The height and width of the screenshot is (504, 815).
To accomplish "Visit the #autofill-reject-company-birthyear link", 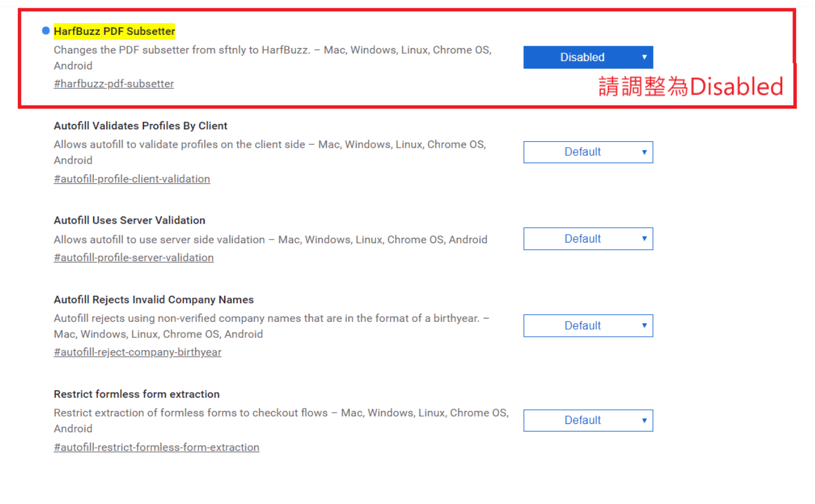I will click(137, 352).
